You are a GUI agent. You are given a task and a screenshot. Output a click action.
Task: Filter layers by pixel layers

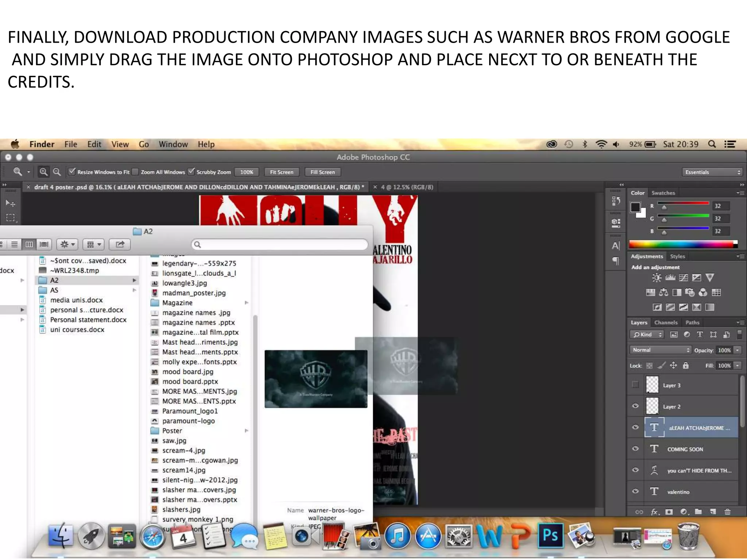pyautogui.click(x=674, y=334)
